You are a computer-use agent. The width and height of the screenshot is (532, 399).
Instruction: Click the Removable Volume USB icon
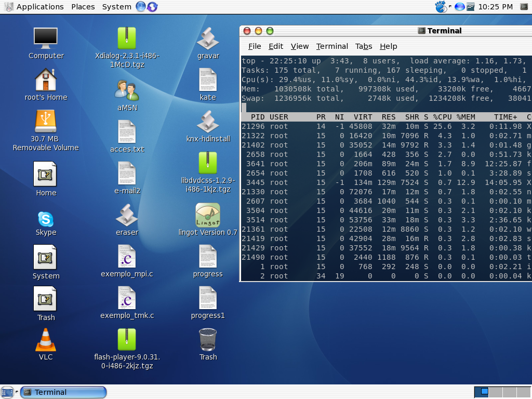[x=46, y=121]
